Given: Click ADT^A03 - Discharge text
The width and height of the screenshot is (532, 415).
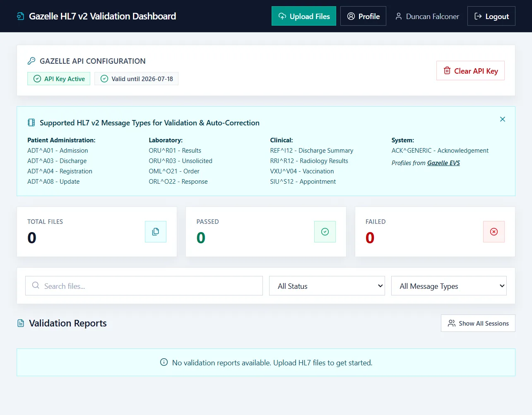Looking at the screenshot, I should click(x=57, y=161).
